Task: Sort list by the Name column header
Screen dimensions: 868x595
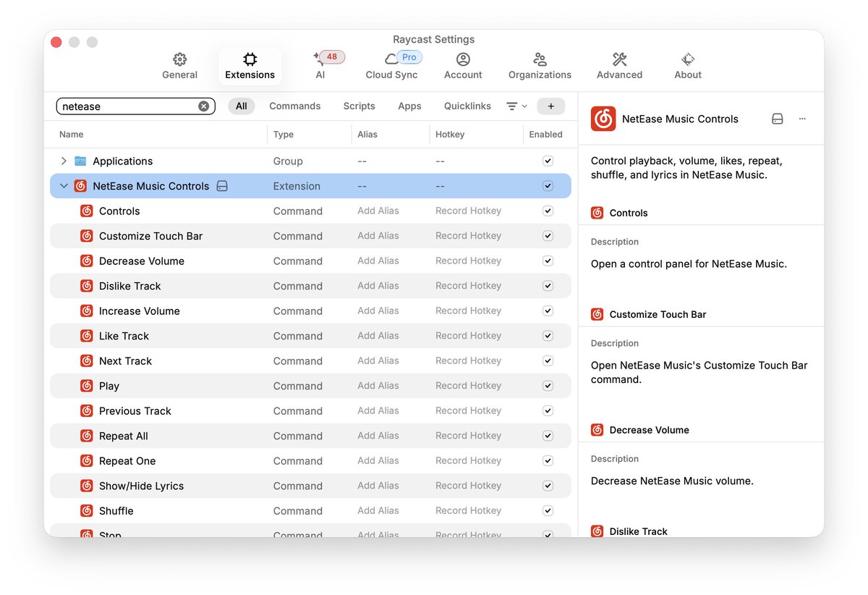Action: click(x=71, y=135)
